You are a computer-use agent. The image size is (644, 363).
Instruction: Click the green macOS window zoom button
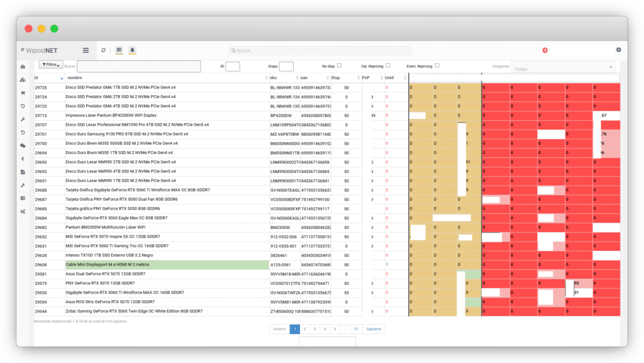click(x=54, y=28)
